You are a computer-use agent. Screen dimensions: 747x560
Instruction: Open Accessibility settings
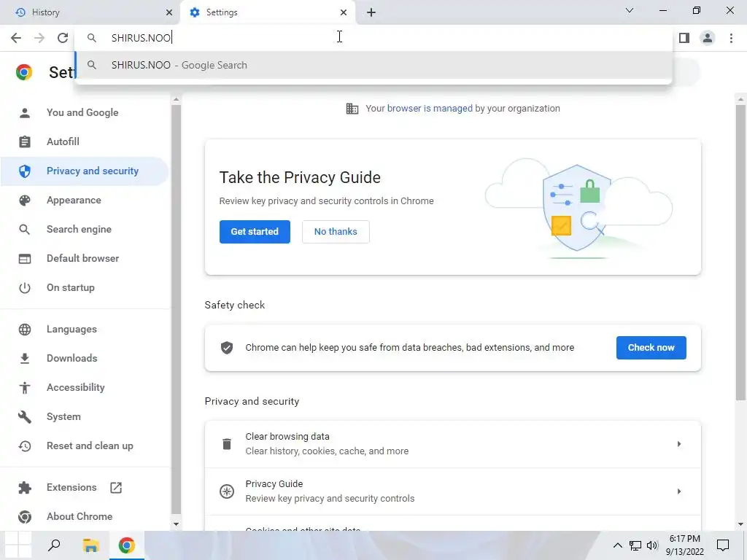[85, 387]
